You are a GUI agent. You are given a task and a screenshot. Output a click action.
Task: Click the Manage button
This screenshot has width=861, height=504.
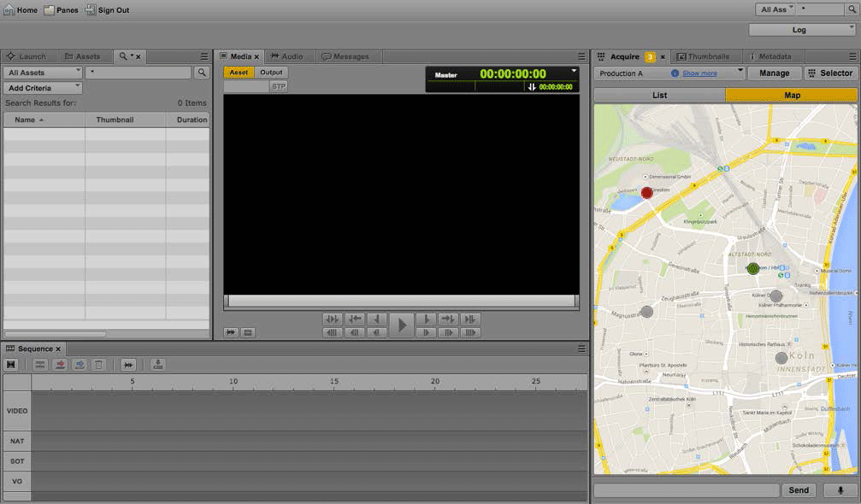tap(774, 73)
